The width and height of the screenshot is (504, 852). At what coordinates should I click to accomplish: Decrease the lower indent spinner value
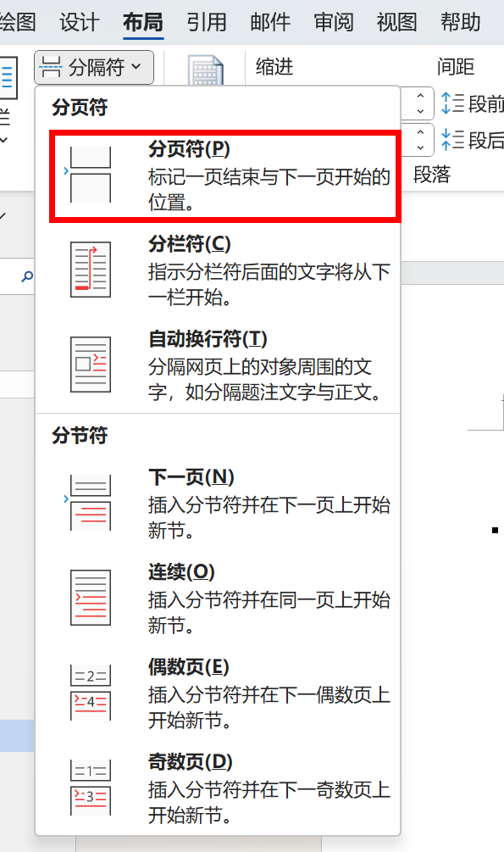click(420, 148)
